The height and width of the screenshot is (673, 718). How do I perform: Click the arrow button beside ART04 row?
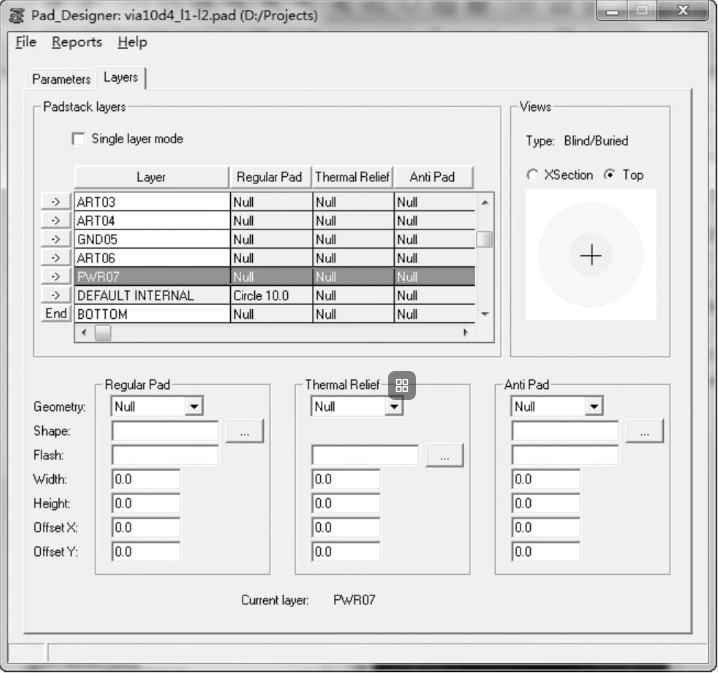pyautogui.click(x=56, y=221)
